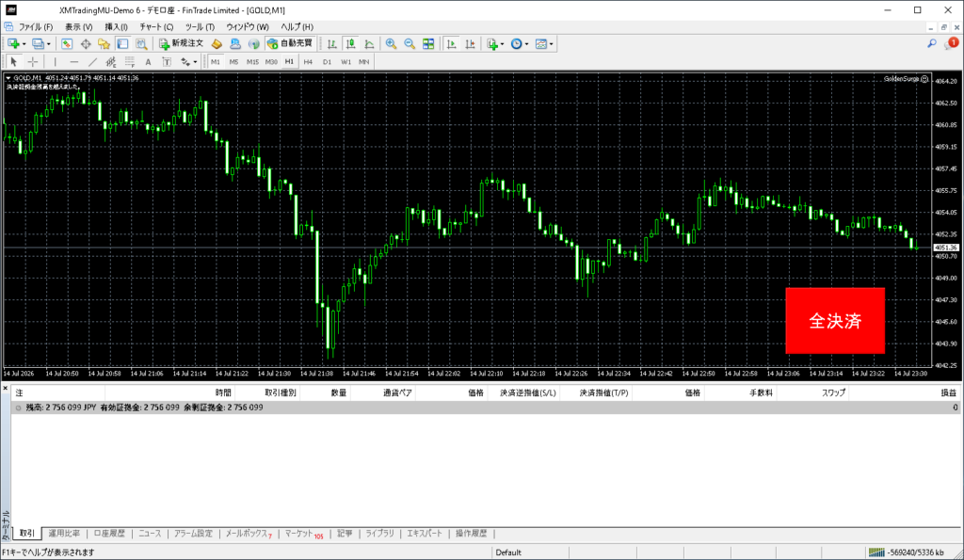964x560 pixels.
Task: Switch the chart to line chart display
Action: tap(369, 43)
